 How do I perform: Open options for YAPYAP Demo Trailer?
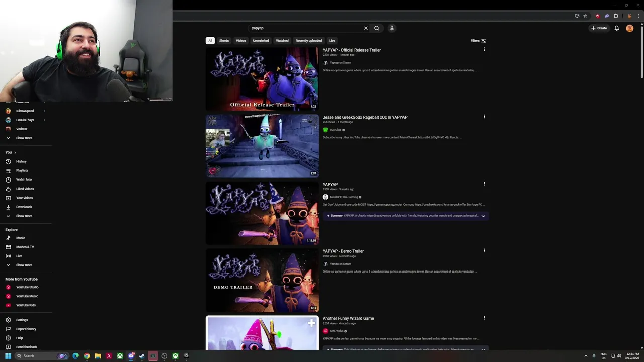(484, 250)
